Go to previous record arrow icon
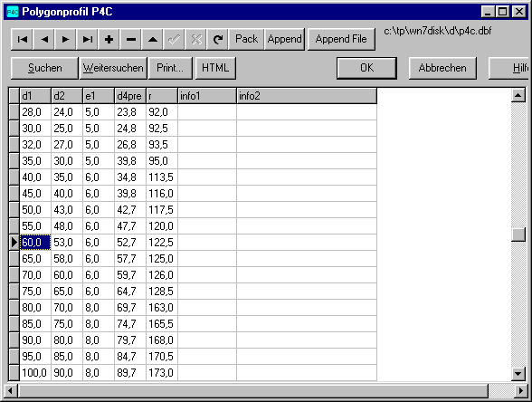The height and width of the screenshot is (402, 532). tap(44, 40)
